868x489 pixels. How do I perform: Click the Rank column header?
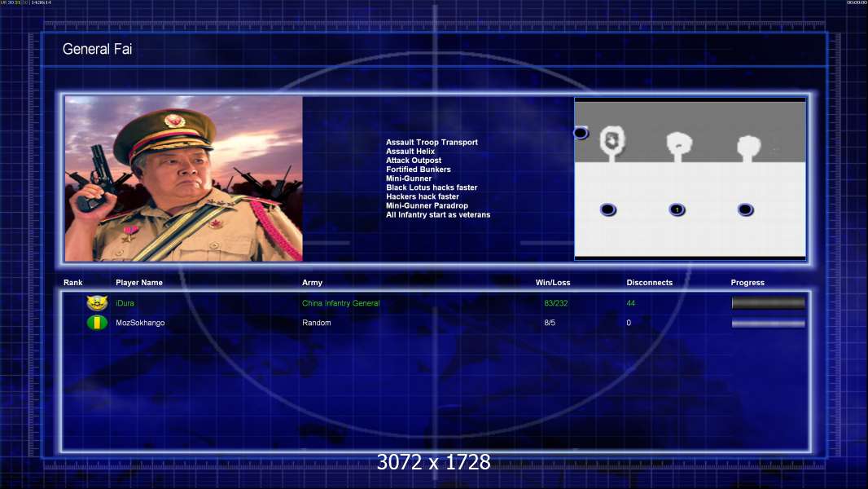(x=73, y=283)
